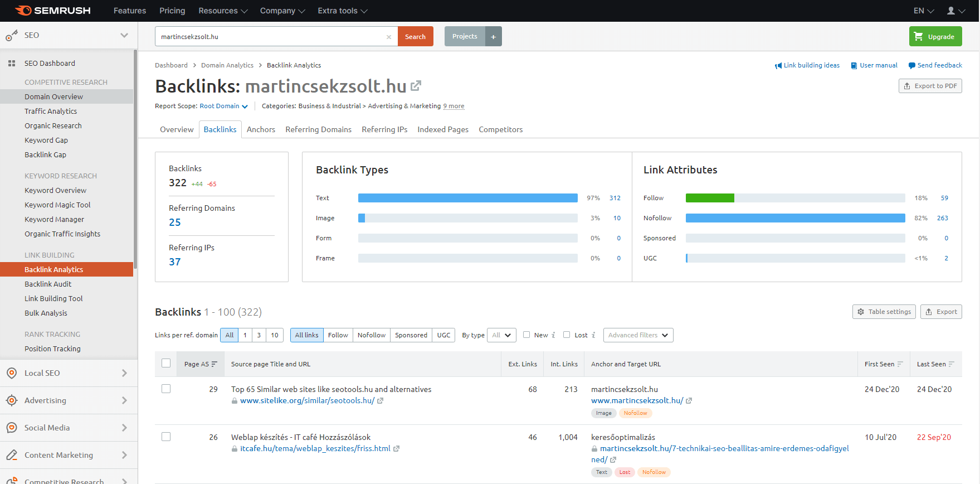Click the 9 more categories link
This screenshot has width=980, height=484.
[x=454, y=106]
